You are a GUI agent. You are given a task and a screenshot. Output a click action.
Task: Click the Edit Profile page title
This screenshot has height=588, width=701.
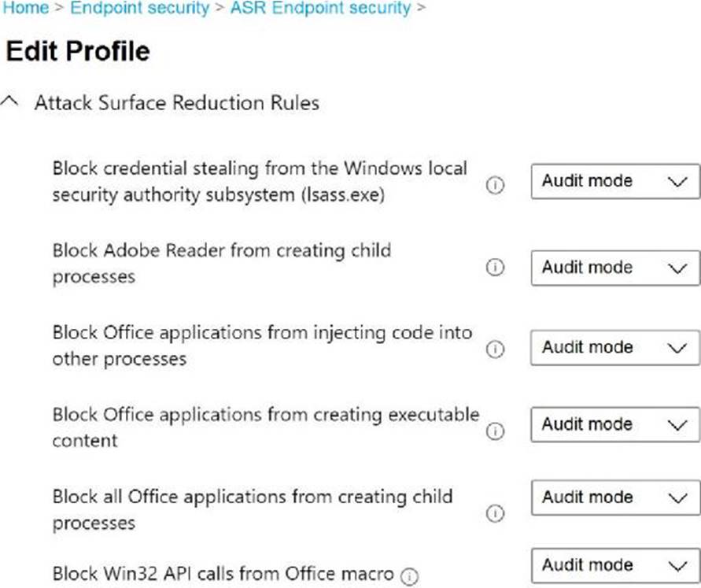tap(77, 52)
